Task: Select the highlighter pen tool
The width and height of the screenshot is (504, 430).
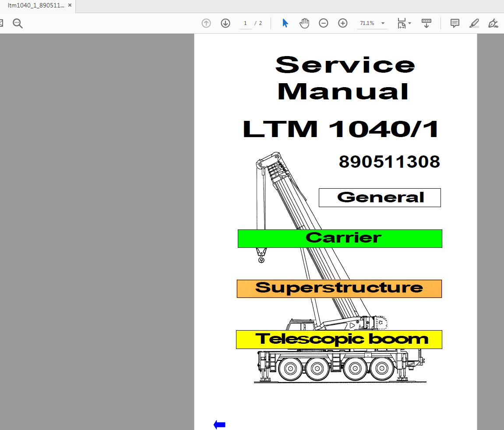Action: [474, 23]
